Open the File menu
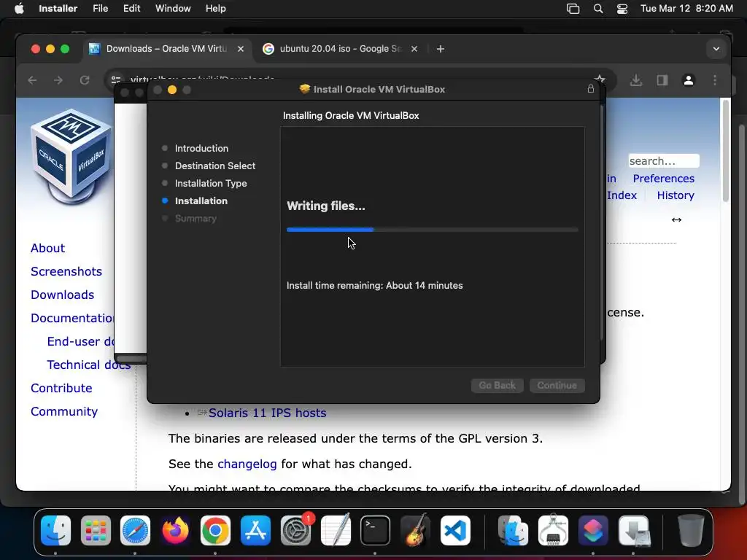The image size is (747, 560). (100, 9)
